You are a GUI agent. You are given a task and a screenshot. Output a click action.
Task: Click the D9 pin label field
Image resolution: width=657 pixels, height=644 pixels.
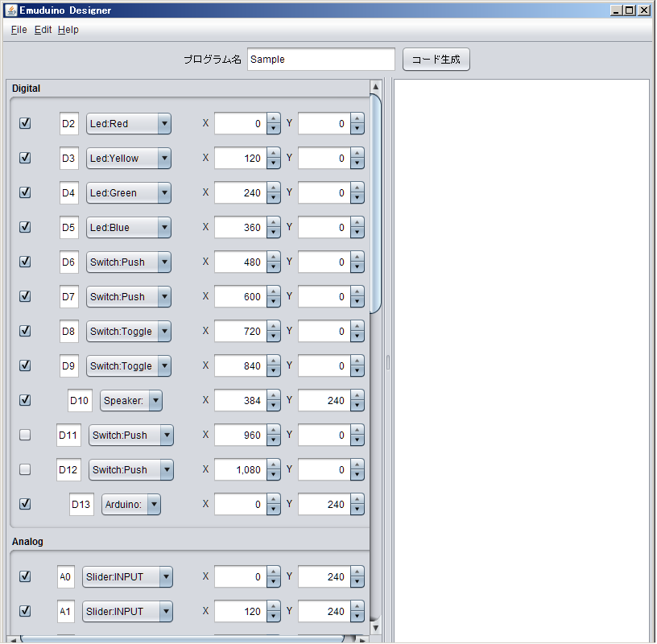coord(68,365)
